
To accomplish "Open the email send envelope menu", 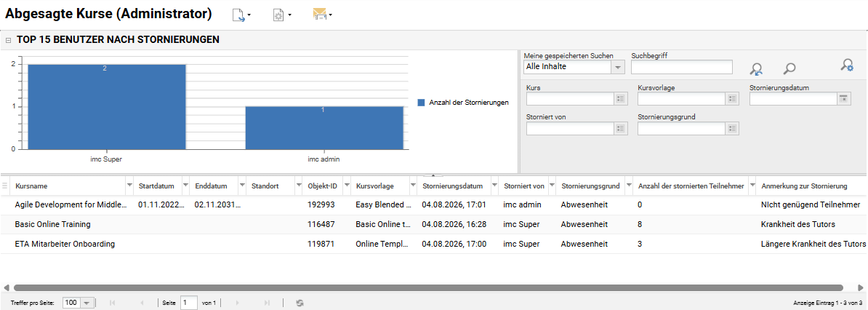I will point(322,15).
